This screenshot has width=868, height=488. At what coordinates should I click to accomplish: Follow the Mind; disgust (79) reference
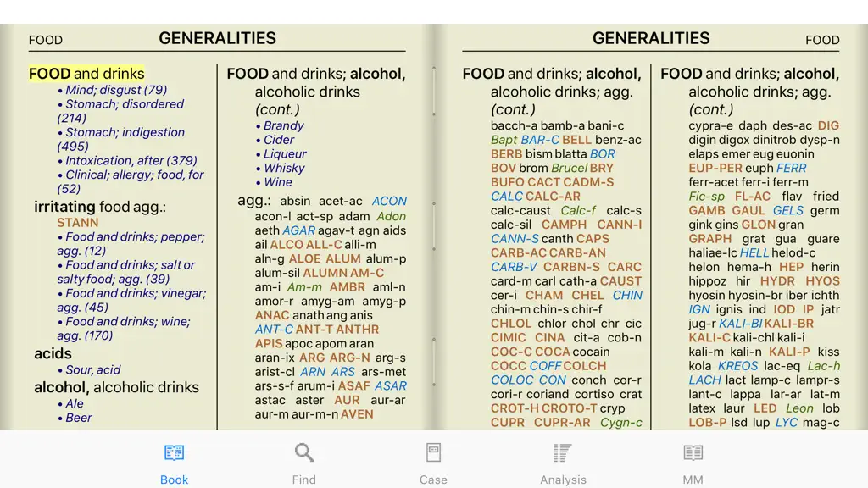pyautogui.click(x=115, y=90)
